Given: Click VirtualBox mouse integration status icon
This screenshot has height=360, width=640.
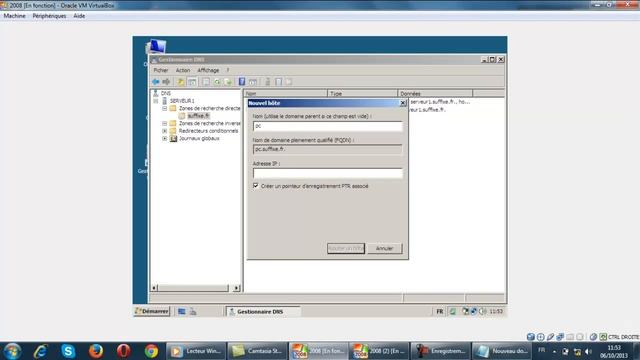Looking at the screenshot, I should click(x=593, y=337).
